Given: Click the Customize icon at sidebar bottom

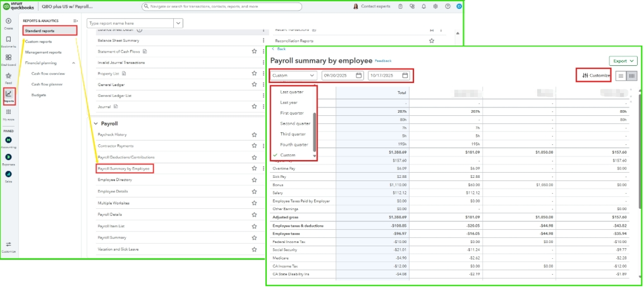Looking at the screenshot, I should (x=8, y=245).
